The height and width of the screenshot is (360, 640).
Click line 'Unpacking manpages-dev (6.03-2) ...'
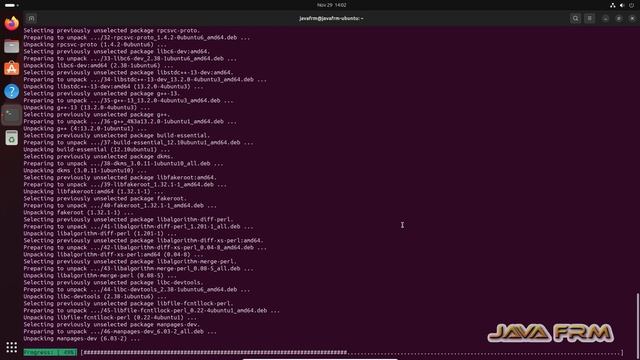coord(82,339)
